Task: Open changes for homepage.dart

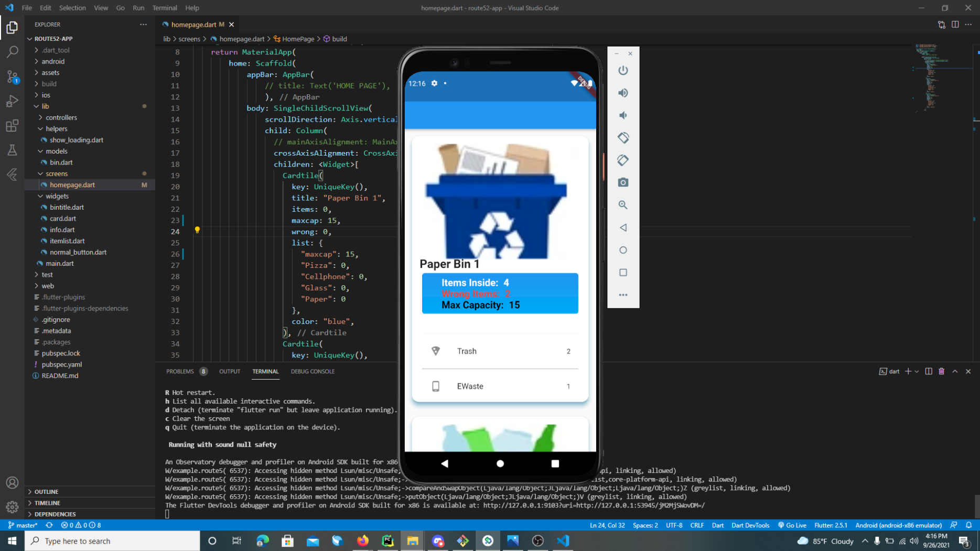Action: point(942,25)
